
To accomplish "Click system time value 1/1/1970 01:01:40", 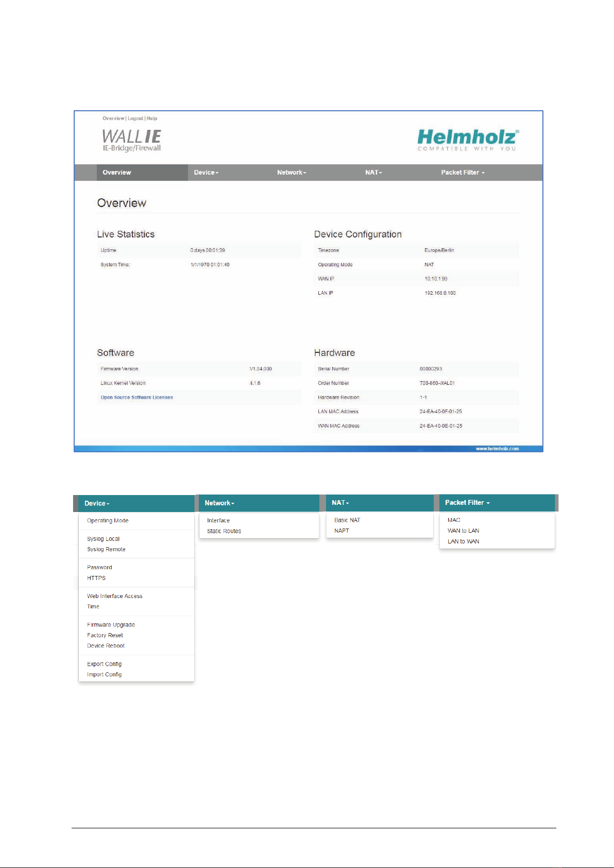I will point(210,265).
